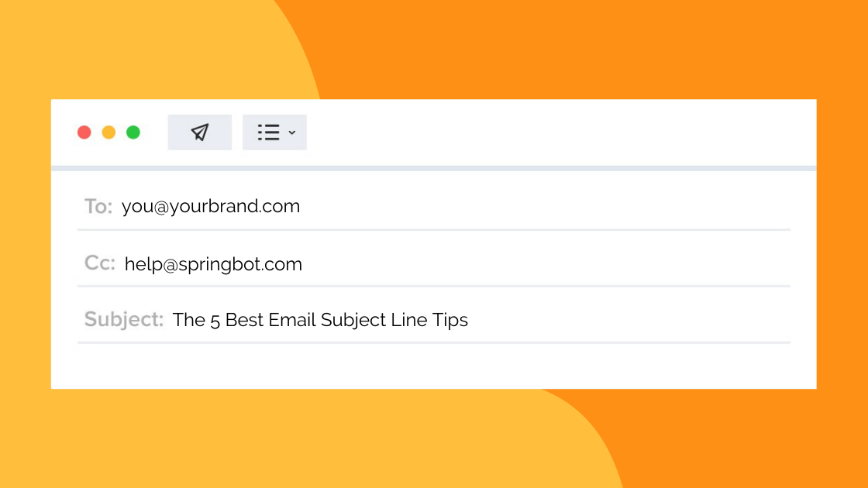Click the bulleted list icon
The width and height of the screenshot is (868, 488).
268,132
